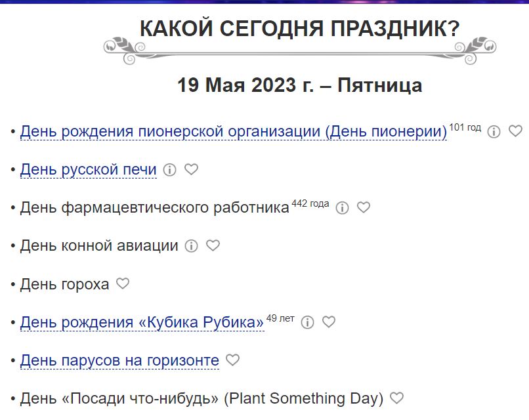Like День рождения «Кубика Рубика» with heart
Screen dimensions: 529x420
click(329, 322)
